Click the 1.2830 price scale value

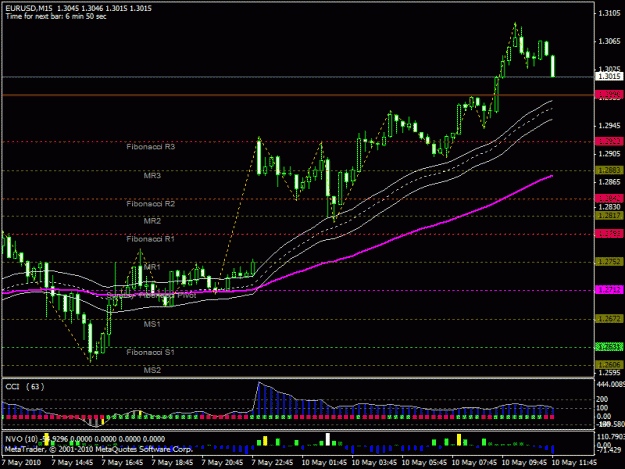pos(609,207)
